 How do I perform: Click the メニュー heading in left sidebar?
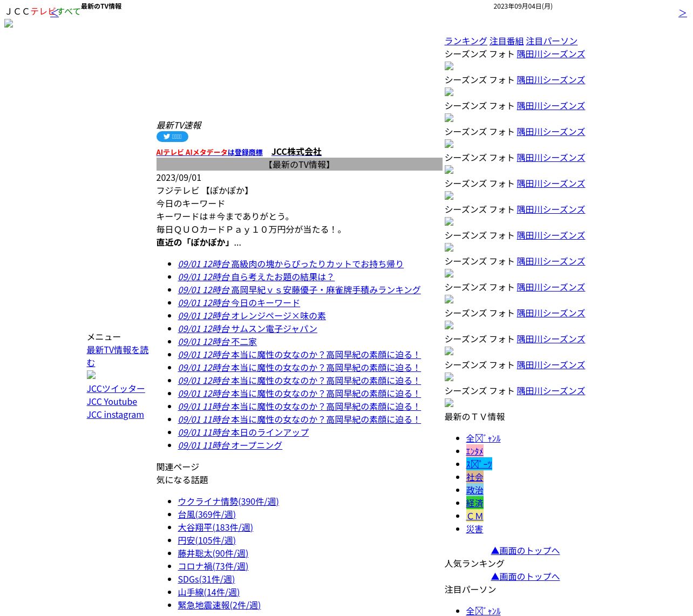pos(104,337)
